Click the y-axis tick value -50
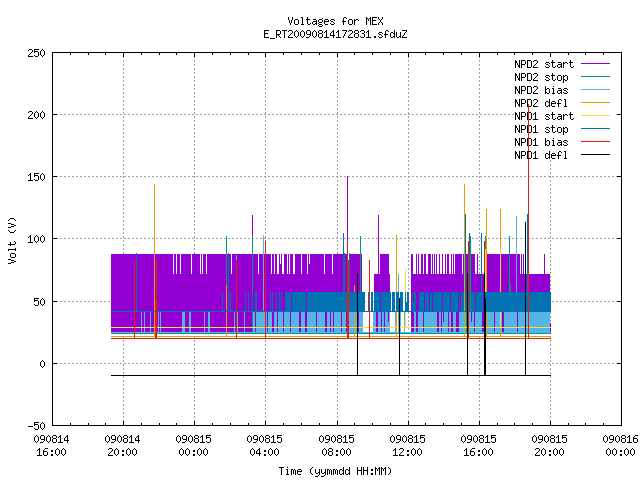This screenshot has width=640, height=480. coord(36,426)
